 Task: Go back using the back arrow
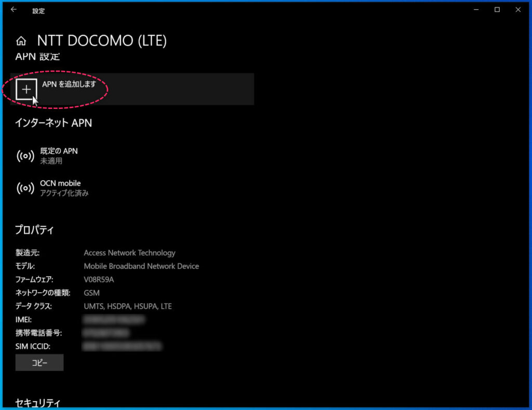(14, 10)
